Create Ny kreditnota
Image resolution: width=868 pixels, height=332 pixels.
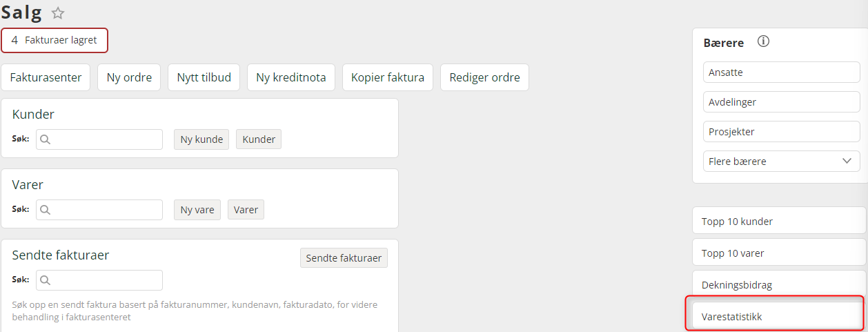point(291,77)
